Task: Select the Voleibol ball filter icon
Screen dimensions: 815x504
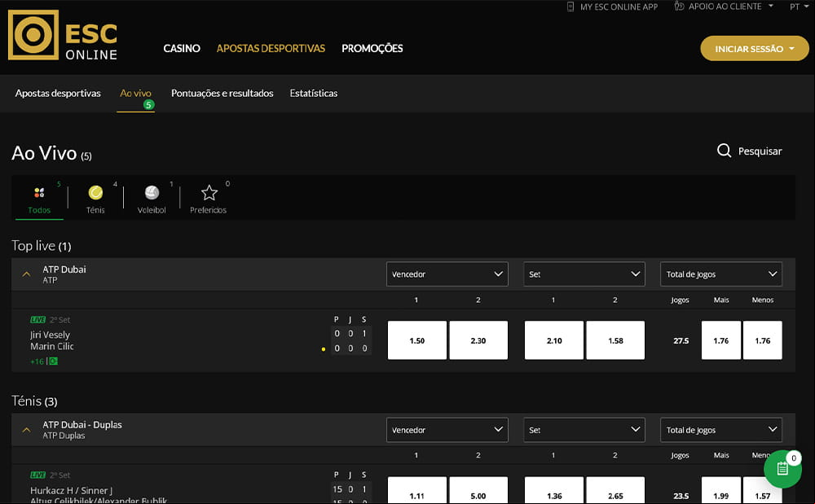Action: pyautogui.click(x=152, y=193)
